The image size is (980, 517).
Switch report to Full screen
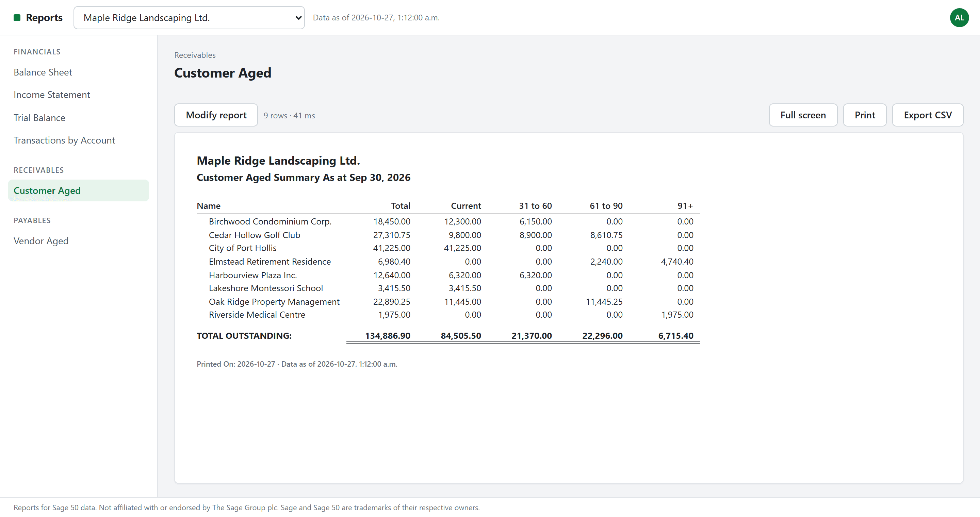click(x=803, y=115)
